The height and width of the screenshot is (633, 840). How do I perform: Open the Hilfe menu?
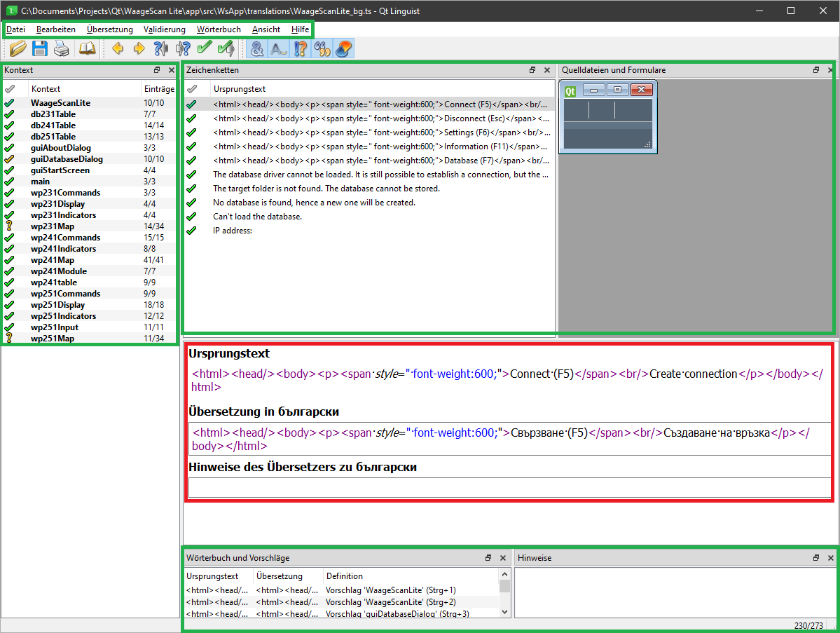300,29
